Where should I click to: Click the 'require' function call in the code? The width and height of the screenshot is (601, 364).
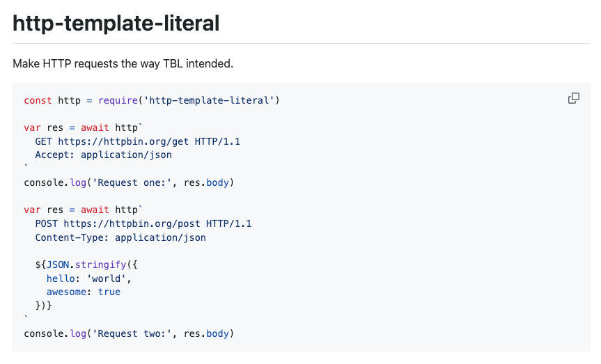(x=118, y=100)
